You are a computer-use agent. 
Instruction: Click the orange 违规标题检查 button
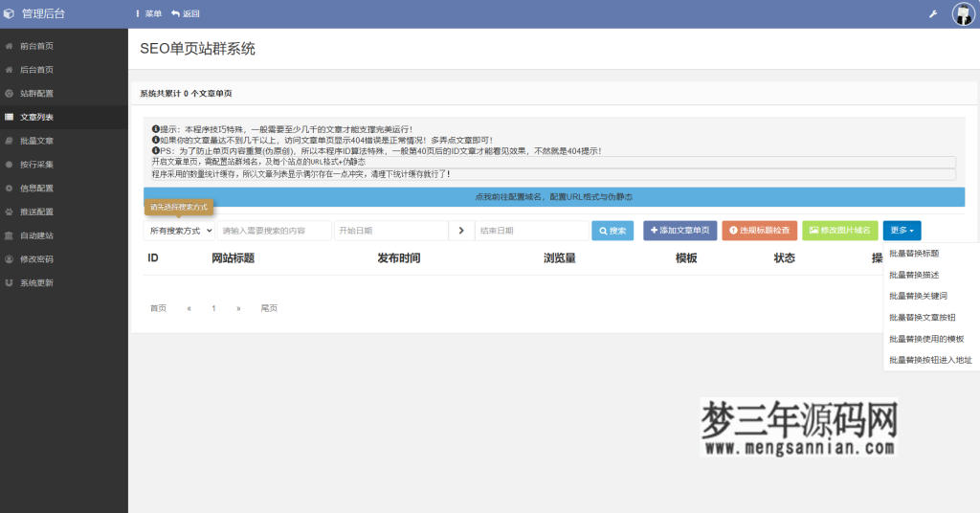click(759, 231)
